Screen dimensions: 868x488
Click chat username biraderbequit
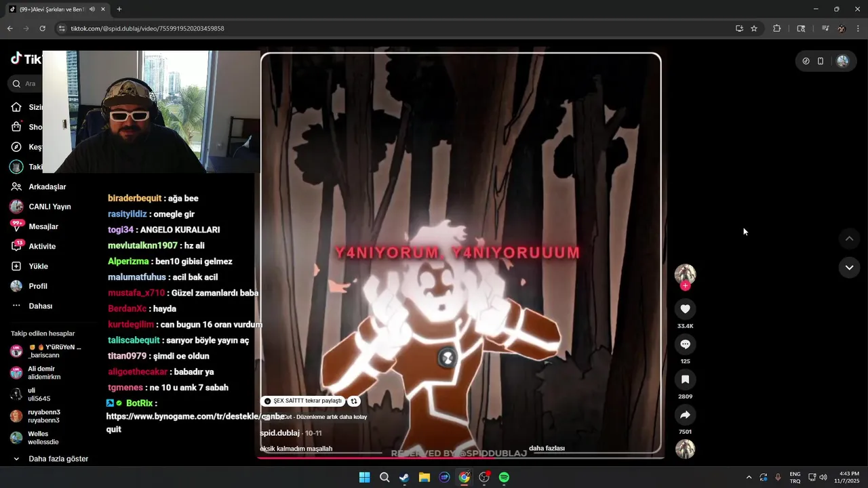pos(134,199)
